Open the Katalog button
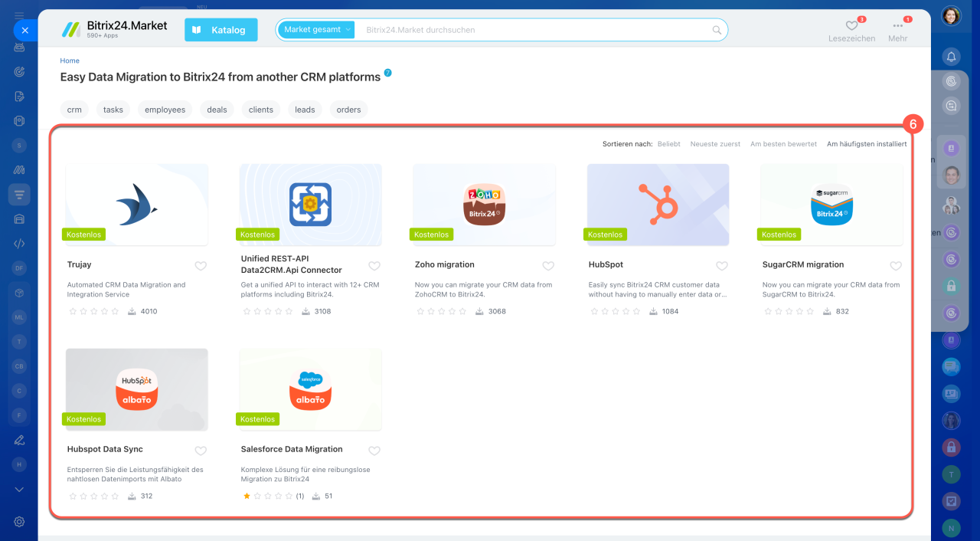Image resolution: width=980 pixels, height=541 pixels. point(221,30)
